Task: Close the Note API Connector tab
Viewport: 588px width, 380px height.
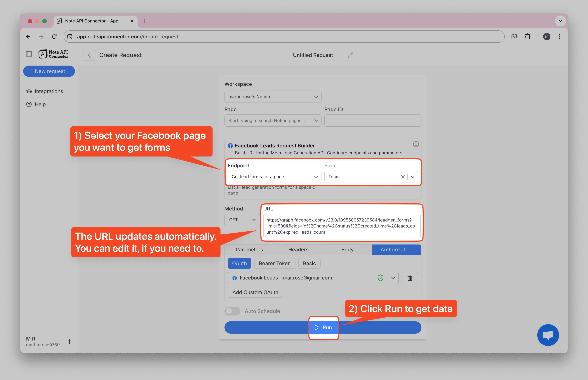Action: [x=132, y=21]
